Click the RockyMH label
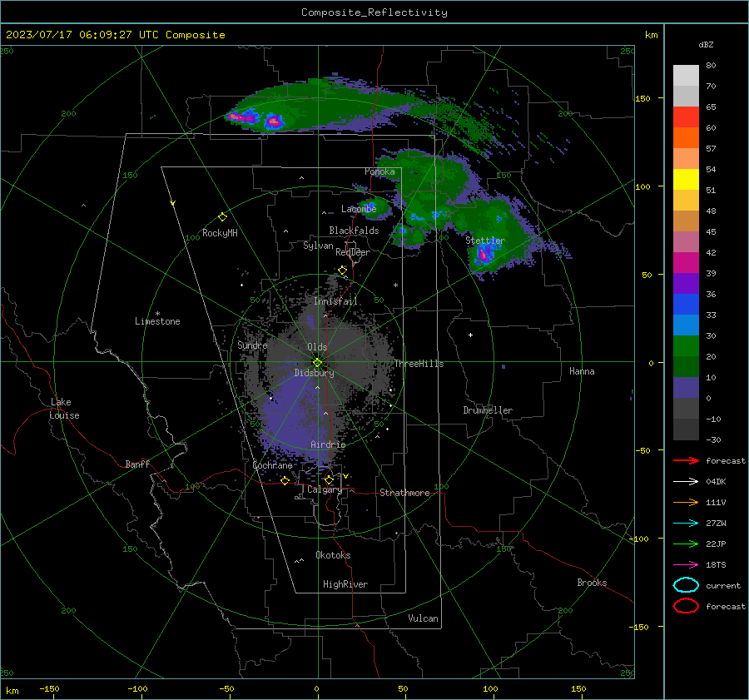Image resolution: width=749 pixels, height=700 pixels. [x=220, y=233]
